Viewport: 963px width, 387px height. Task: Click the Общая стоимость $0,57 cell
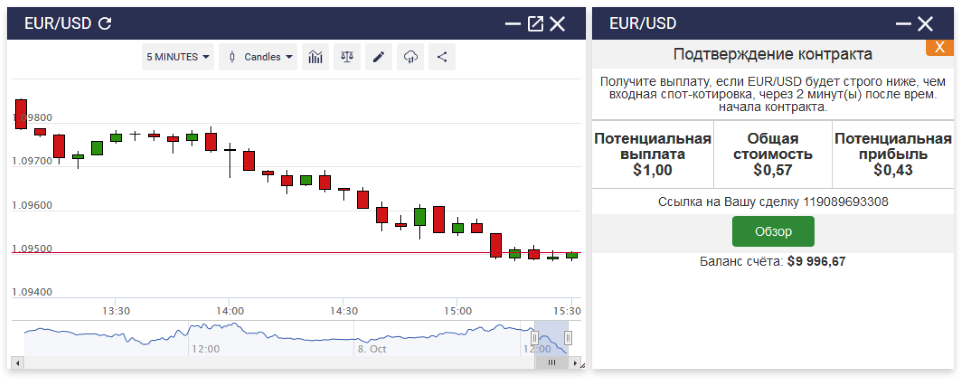(773, 154)
